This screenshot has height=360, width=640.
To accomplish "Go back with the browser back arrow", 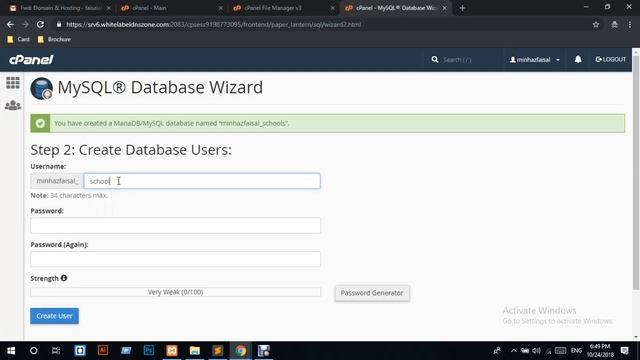I will [10, 24].
